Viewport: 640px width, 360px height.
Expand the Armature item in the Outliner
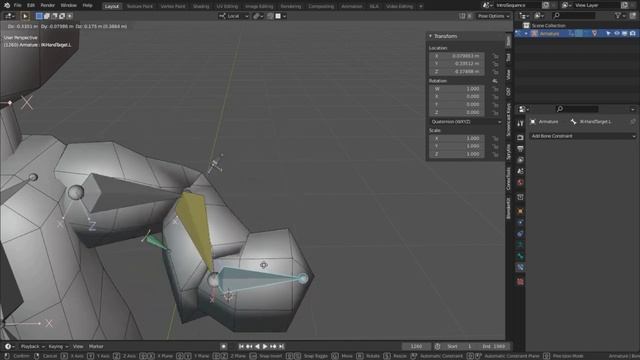click(x=526, y=33)
